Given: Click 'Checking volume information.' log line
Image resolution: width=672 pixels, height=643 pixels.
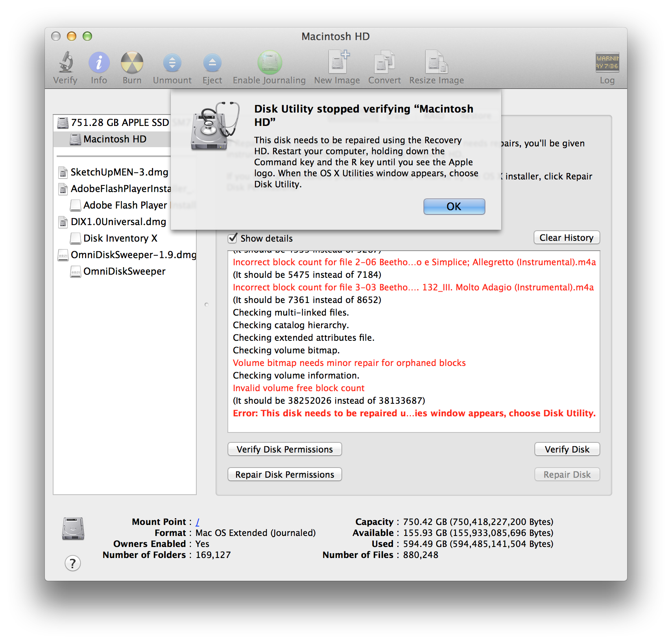Looking at the screenshot, I should click(x=296, y=375).
